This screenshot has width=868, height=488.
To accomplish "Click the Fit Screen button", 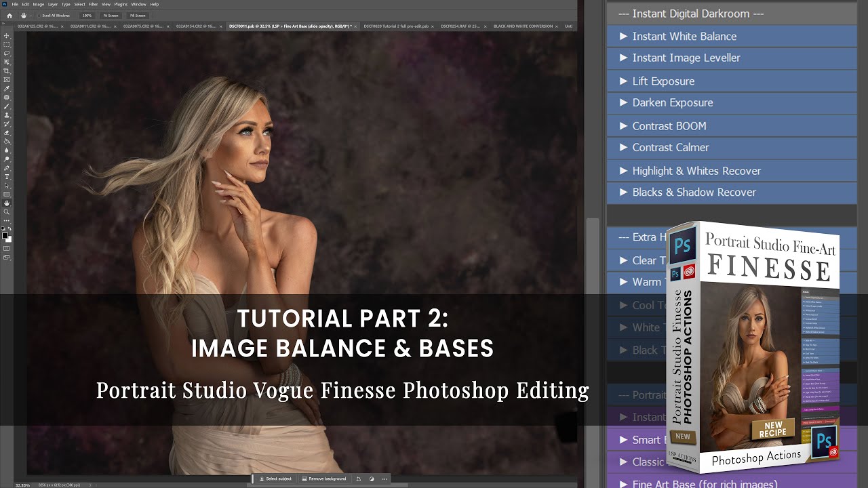I will point(111,15).
